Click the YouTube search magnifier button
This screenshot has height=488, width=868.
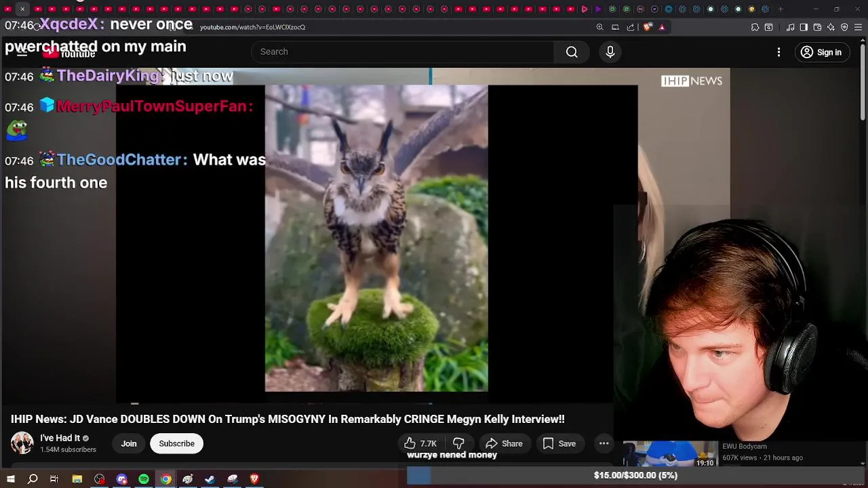[572, 52]
